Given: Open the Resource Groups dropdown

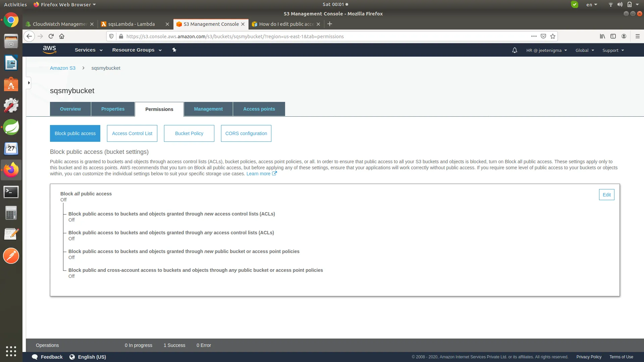Looking at the screenshot, I should pyautogui.click(x=137, y=50).
